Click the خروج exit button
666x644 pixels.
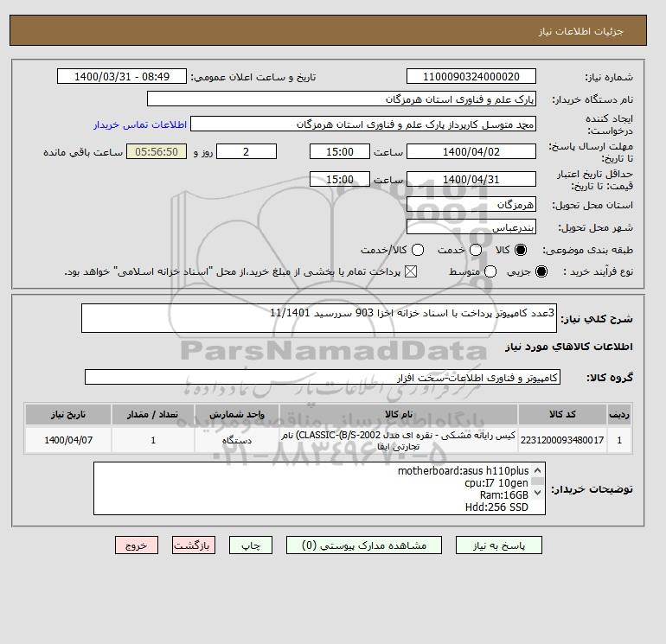[137, 545]
